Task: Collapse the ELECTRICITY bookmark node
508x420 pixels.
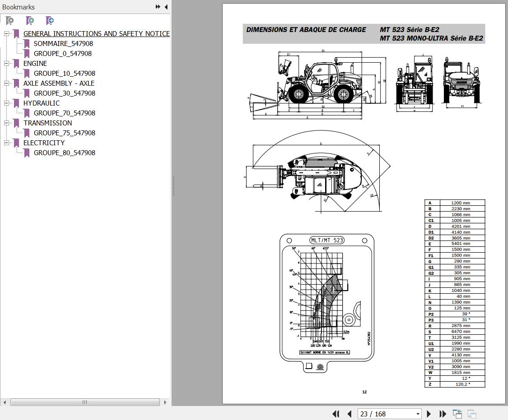Action: (x=6, y=143)
